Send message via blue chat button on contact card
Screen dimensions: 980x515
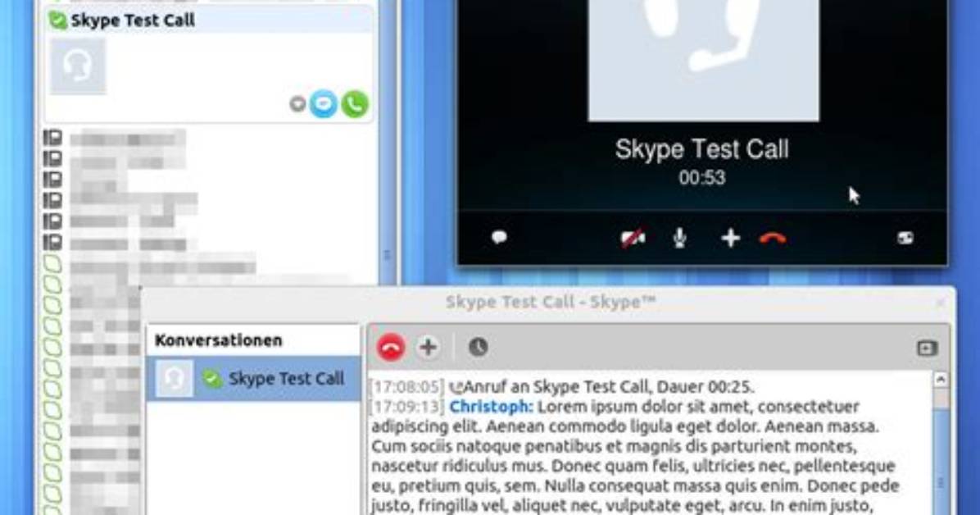pyautogui.click(x=323, y=104)
